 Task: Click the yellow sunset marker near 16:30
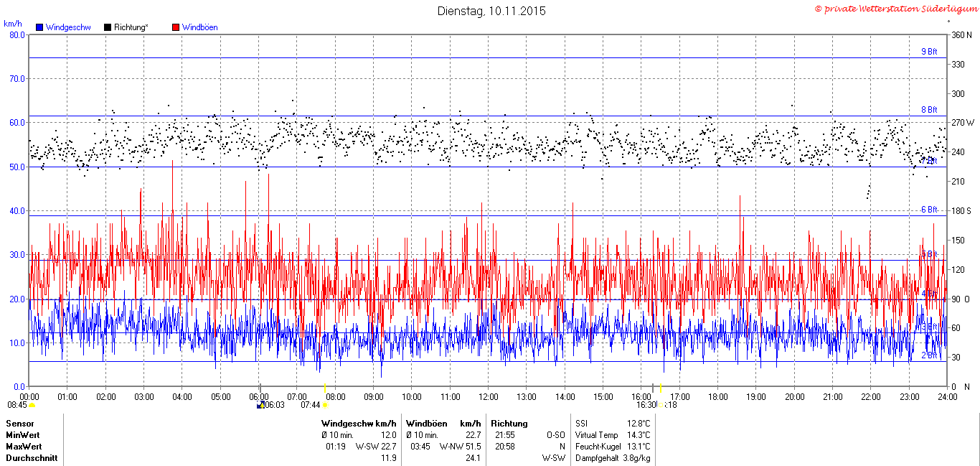click(x=661, y=388)
